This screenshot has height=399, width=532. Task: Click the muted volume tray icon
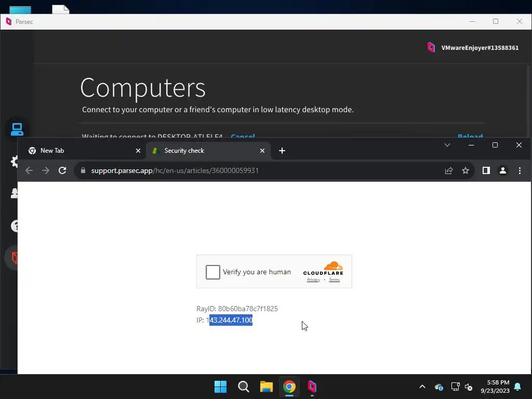[469, 387]
